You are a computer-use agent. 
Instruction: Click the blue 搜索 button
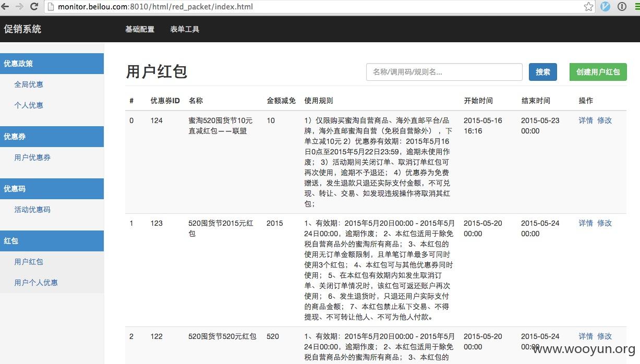tap(543, 72)
